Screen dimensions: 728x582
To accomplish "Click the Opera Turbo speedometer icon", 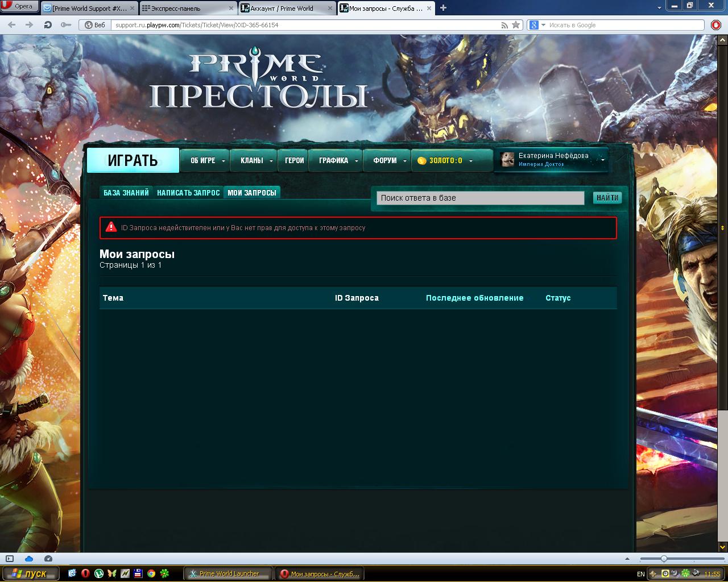I will (x=48, y=559).
